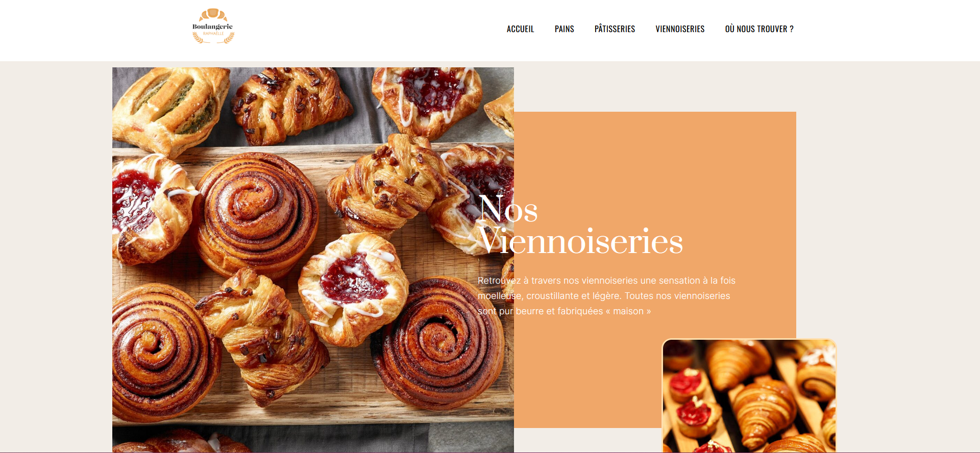Click the Boulangerie Raphaëlle logo
980x453 pixels.
pos(213,26)
